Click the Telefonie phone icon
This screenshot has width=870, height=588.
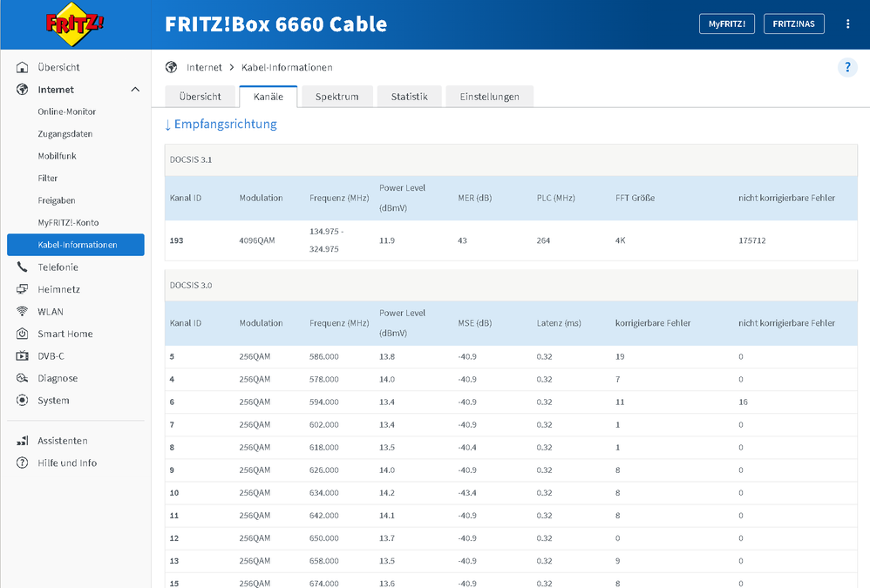tap(23, 267)
